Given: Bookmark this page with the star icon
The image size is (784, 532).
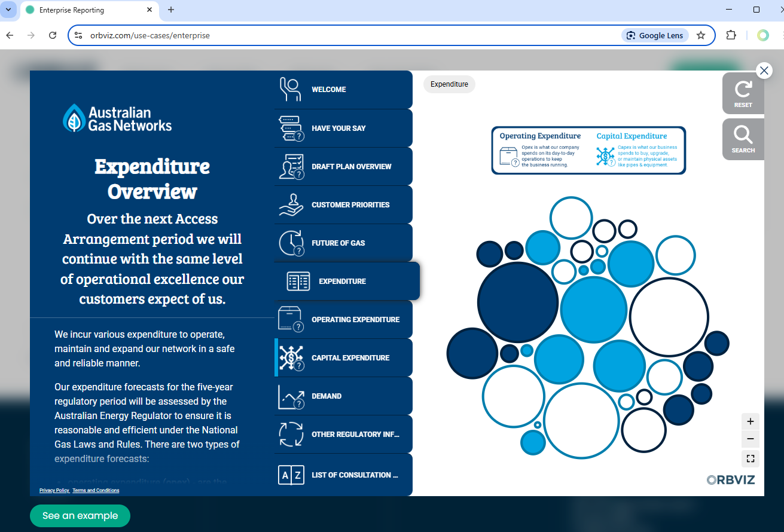Looking at the screenshot, I should click(701, 35).
